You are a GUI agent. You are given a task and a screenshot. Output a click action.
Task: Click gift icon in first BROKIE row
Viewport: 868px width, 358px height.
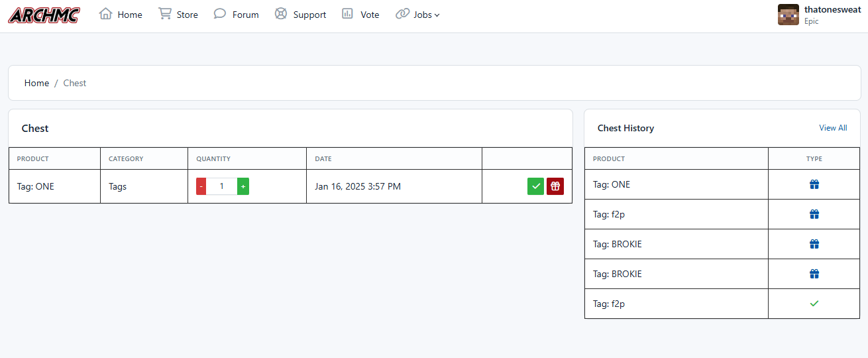click(814, 244)
